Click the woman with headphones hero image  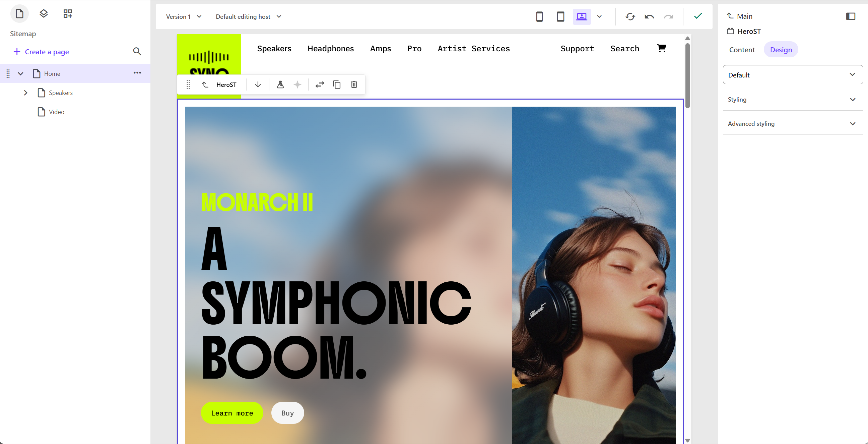[594, 275]
